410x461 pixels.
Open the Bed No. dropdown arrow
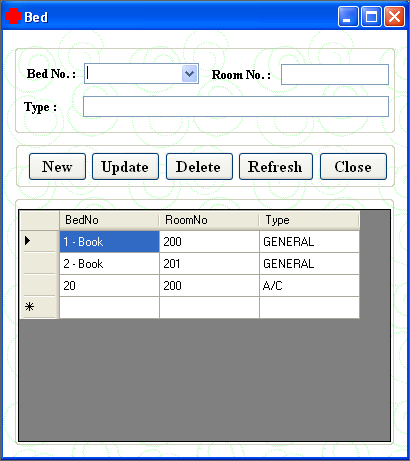(190, 73)
